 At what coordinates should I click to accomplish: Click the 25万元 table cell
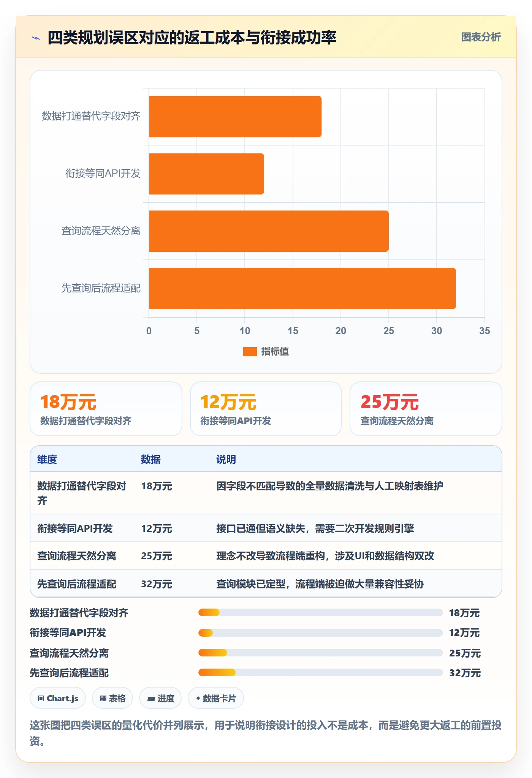[157, 556]
